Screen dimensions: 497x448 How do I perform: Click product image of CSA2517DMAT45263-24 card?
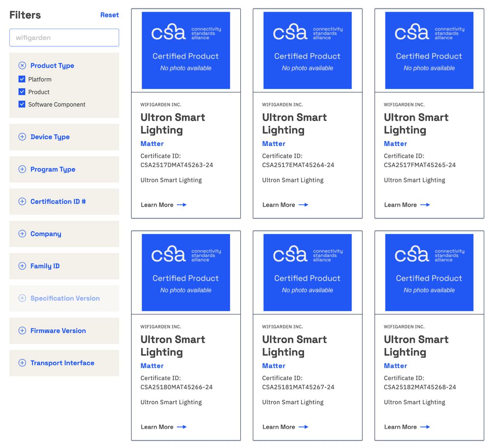point(186,51)
